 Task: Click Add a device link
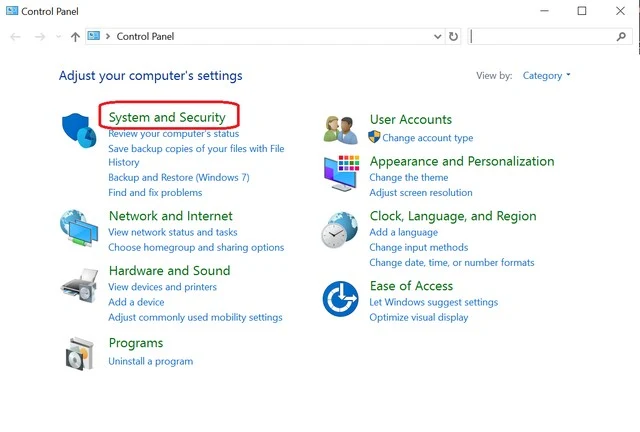tap(136, 302)
